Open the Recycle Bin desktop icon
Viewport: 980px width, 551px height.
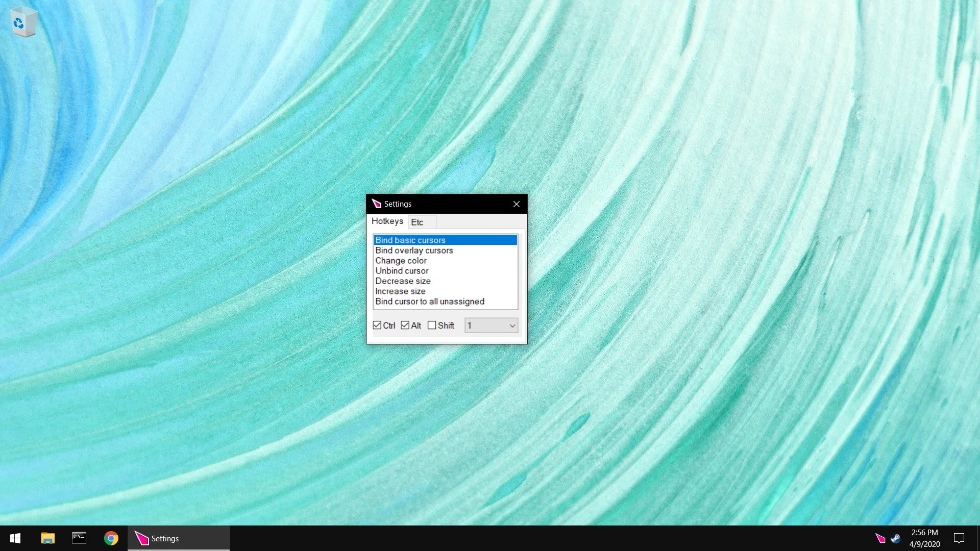click(23, 21)
